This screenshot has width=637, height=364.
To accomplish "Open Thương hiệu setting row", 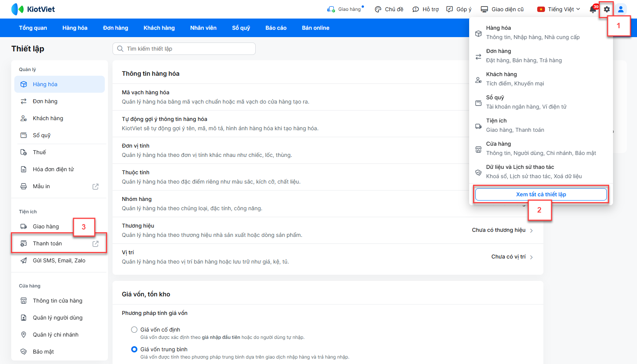I will pos(328,230).
